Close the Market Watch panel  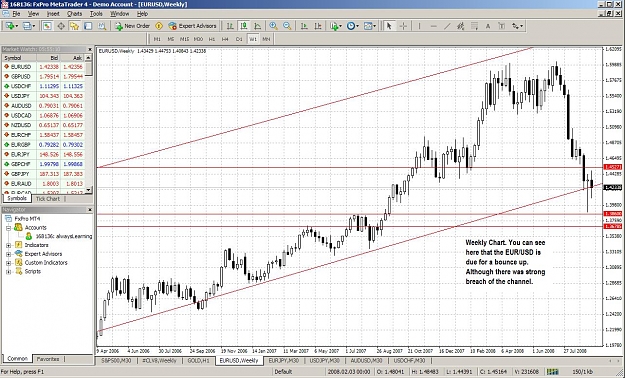90,49
